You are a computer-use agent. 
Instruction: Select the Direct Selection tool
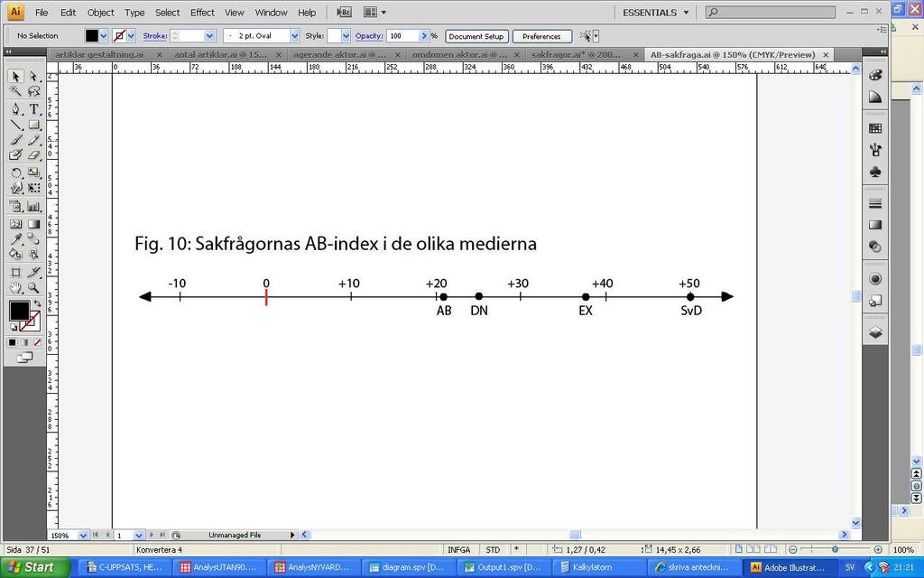pos(33,76)
